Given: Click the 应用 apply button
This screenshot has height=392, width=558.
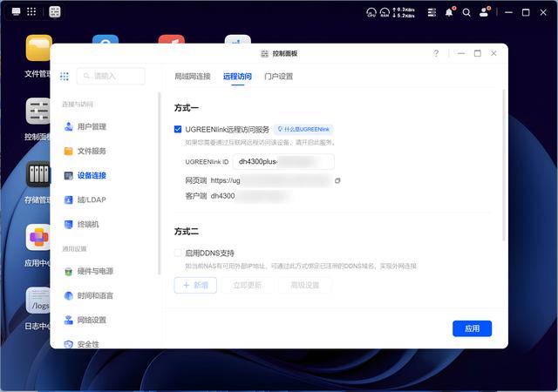Looking at the screenshot, I should coord(472,328).
